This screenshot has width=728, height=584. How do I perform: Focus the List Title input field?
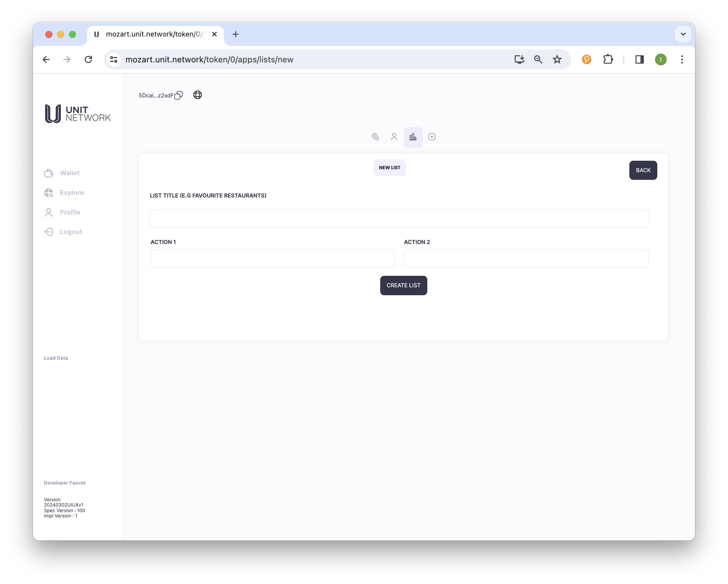pyautogui.click(x=399, y=218)
